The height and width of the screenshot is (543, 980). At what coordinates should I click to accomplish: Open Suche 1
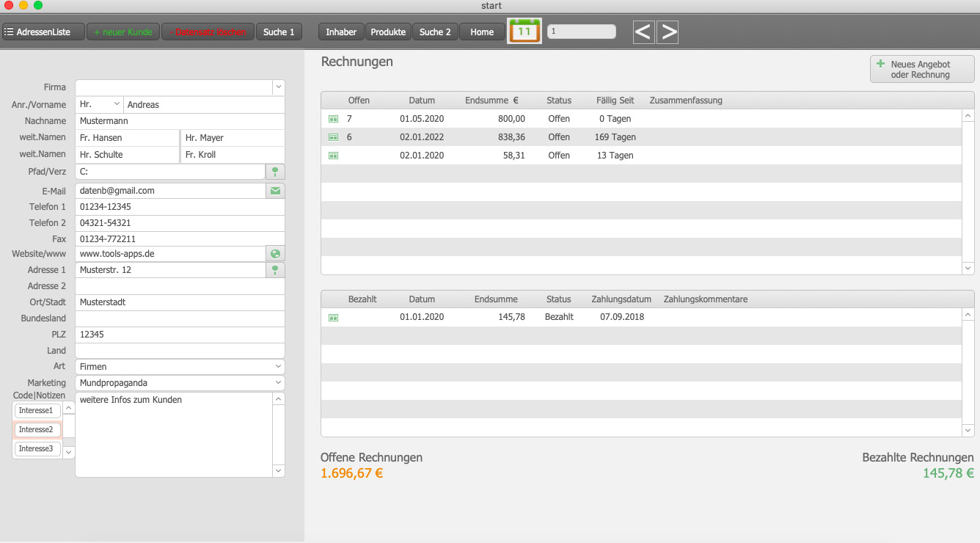coord(279,32)
